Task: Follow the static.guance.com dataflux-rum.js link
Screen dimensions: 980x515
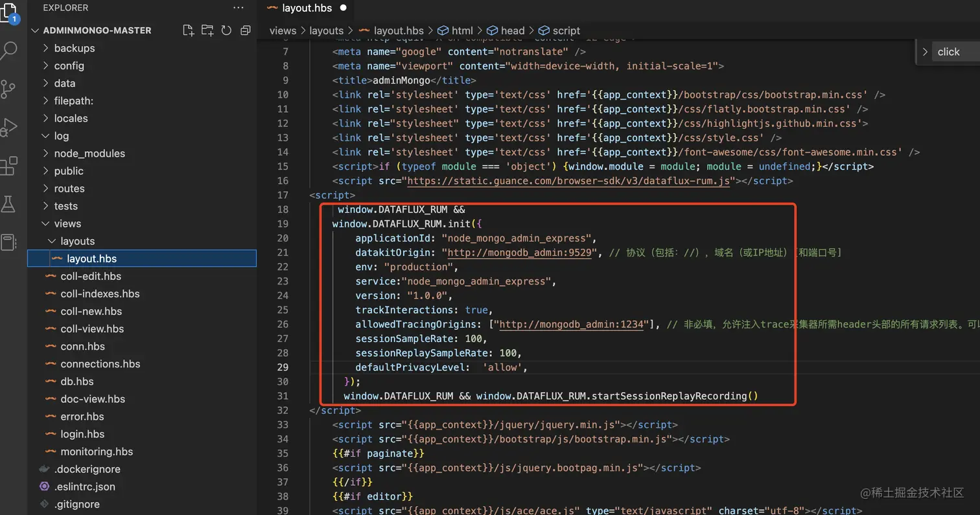Action: (x=568, y=181)
